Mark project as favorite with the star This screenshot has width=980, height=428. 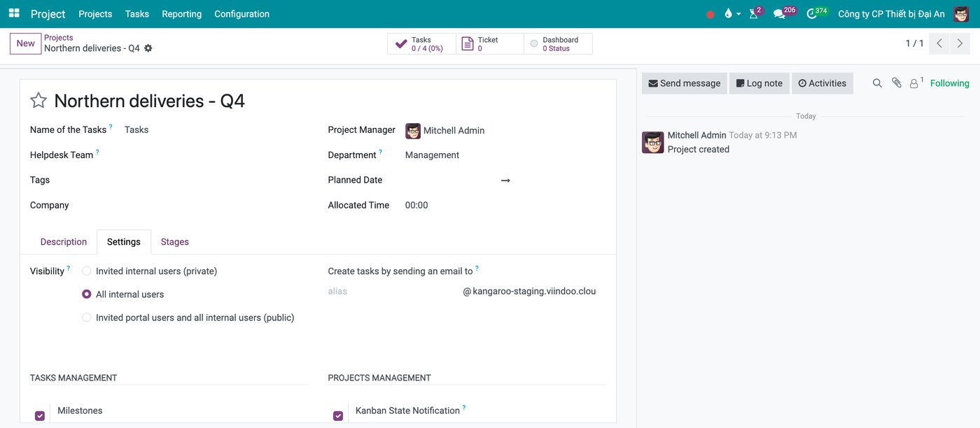click(38, 101)
